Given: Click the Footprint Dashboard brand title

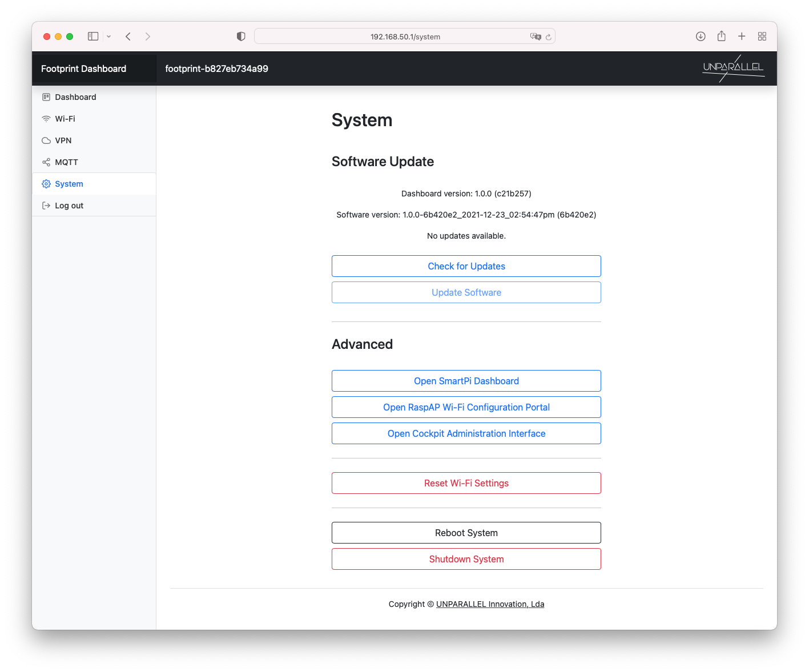Looking at the screenshot, I should pyautogui.click(x=84, y=69).
